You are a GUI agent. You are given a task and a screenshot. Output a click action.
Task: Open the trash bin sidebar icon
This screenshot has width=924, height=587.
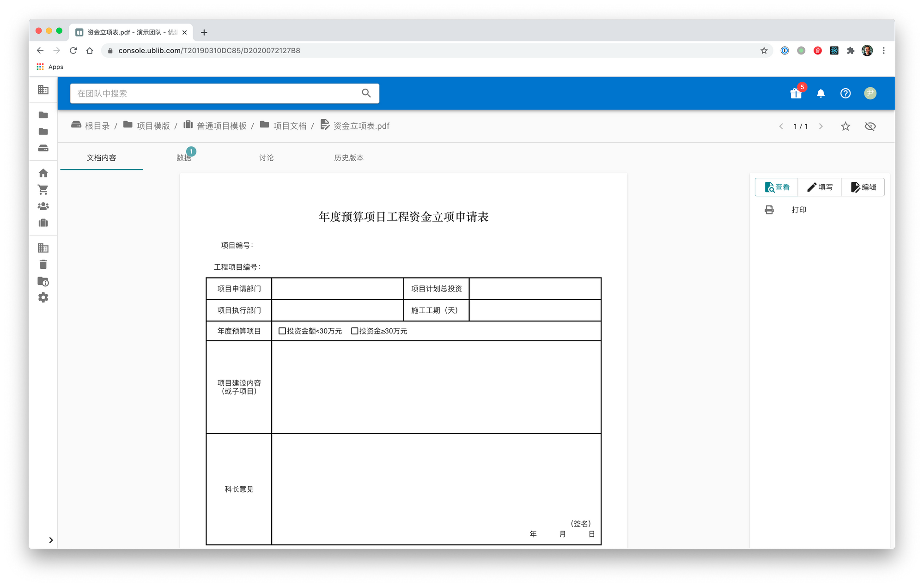pyautogui.click(x=43, y=265)
